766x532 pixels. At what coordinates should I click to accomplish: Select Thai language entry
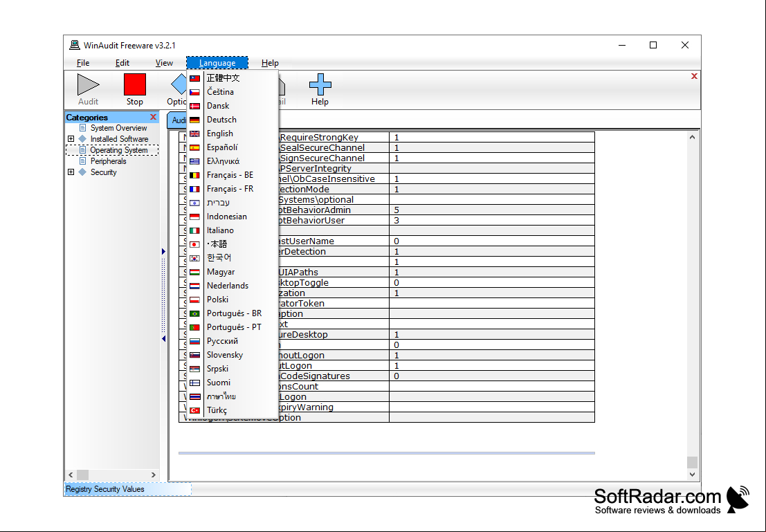[x=232, y=396]
